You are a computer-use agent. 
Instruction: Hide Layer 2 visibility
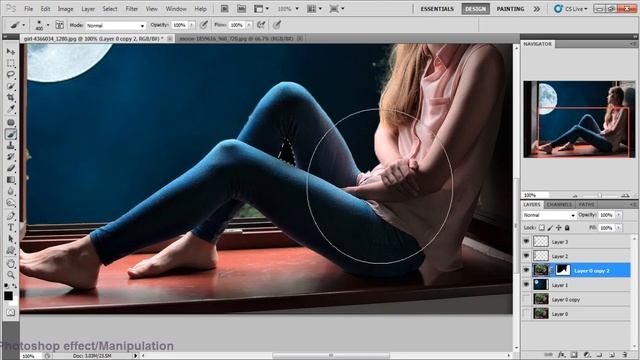point(526,256)
